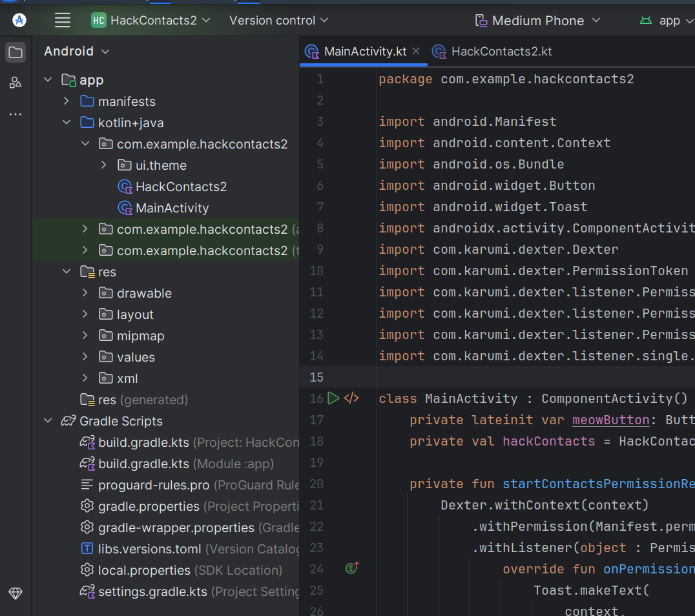695x616 pixels.
Task: Open the Android project view dropdown
Action: click(76, 52)
